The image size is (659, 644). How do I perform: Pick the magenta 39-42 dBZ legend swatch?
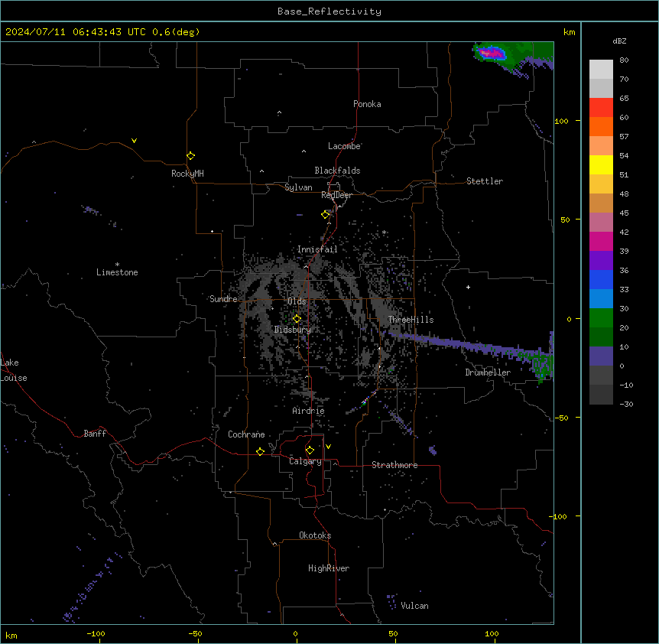coord(601,241)
